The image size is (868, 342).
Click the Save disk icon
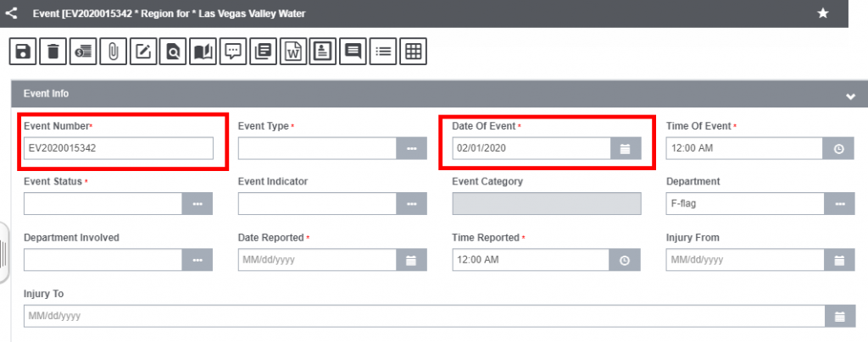coord(23,52)
